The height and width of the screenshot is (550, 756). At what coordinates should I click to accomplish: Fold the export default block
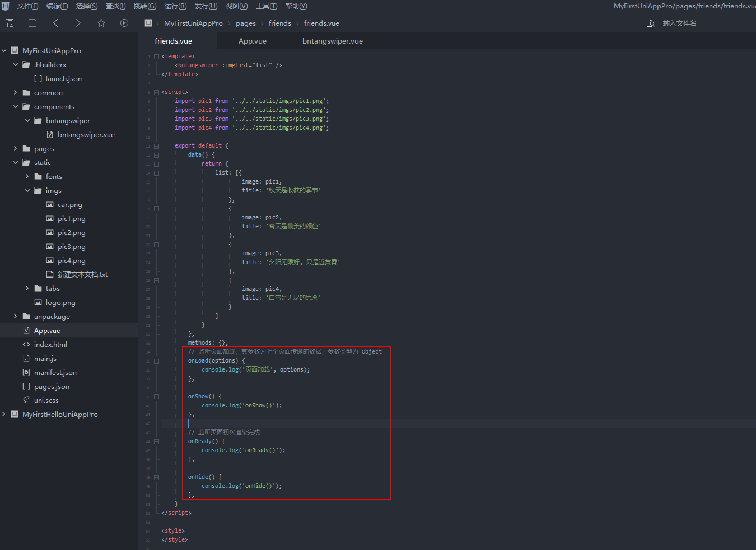point(157,146)
